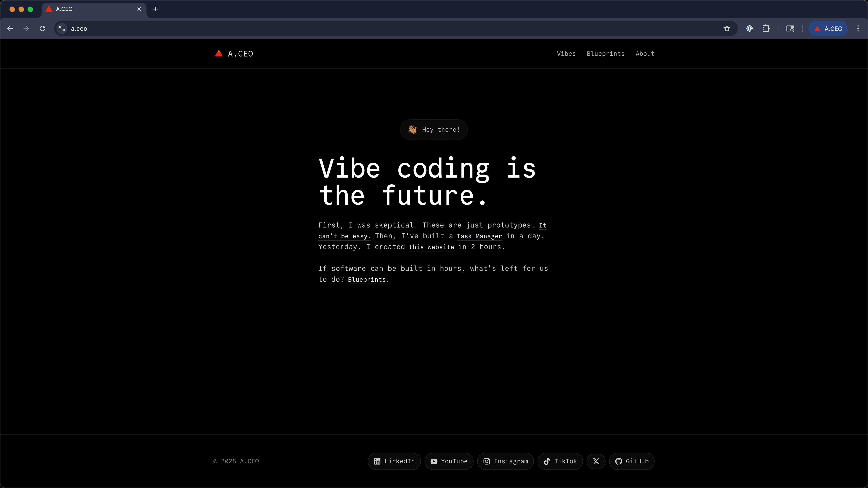
Task: Click the tab search media icon
Action: (x=790, y=29)
